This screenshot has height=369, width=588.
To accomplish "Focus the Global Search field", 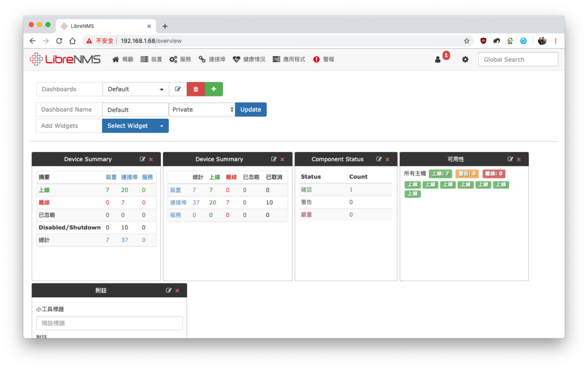I will (518, 60).
